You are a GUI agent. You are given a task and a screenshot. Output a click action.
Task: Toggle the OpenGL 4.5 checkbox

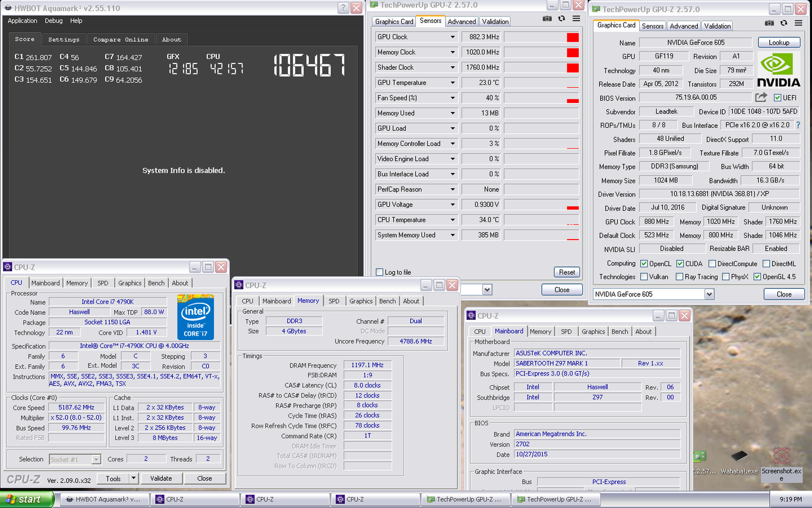click(757, 277)
